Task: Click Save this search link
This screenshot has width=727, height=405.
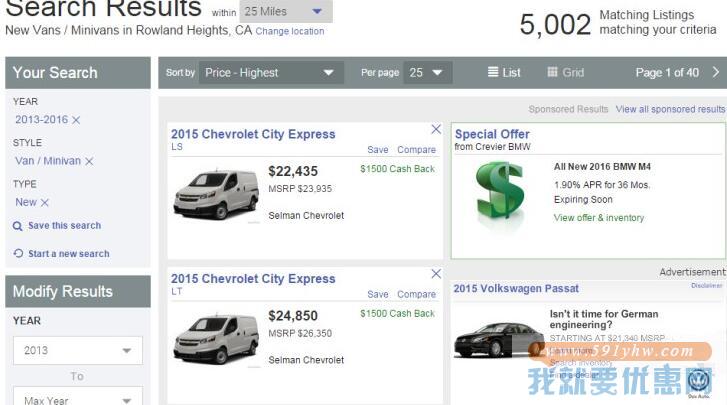Action: pos(64,226)
